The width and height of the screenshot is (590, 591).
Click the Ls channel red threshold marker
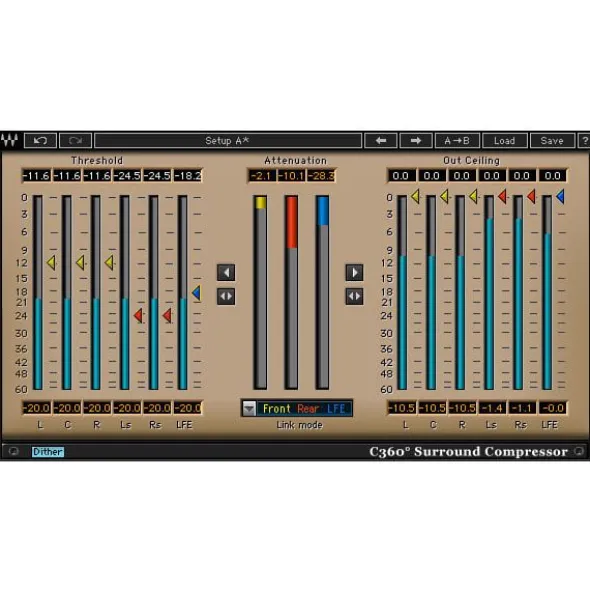[x=138, y=315]
